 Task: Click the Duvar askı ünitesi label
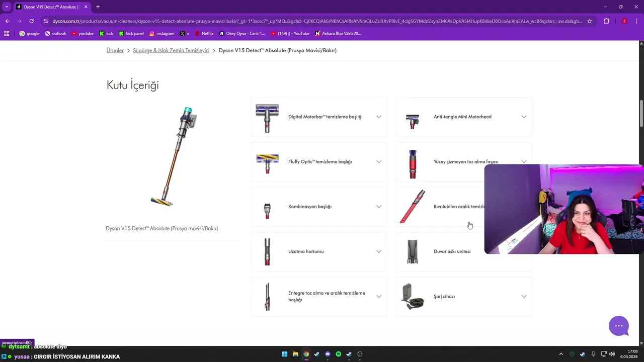click(x=452, y=251)
